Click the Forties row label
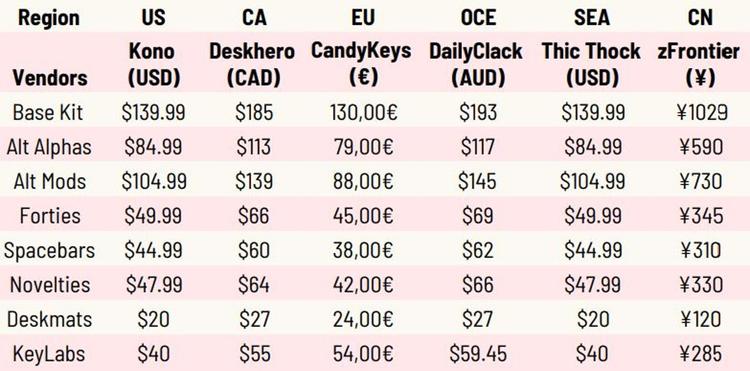Image resolution: width=750 pixels, height=371 pixels. pyautogui.click(x=50, y=216)
